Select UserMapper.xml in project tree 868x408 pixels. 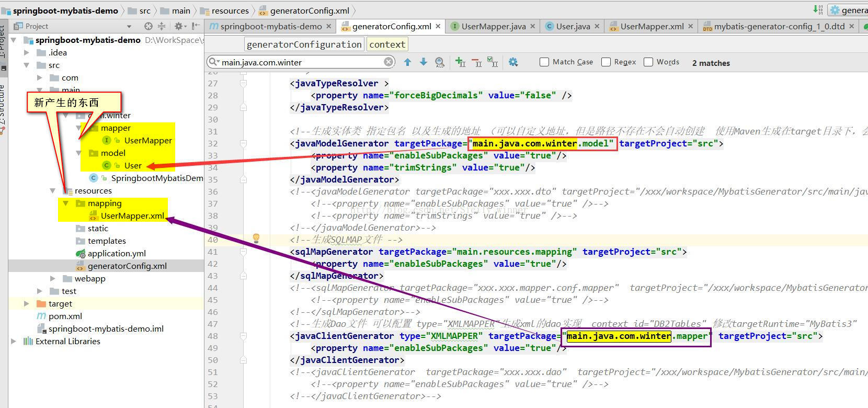(x=132, y=216)
